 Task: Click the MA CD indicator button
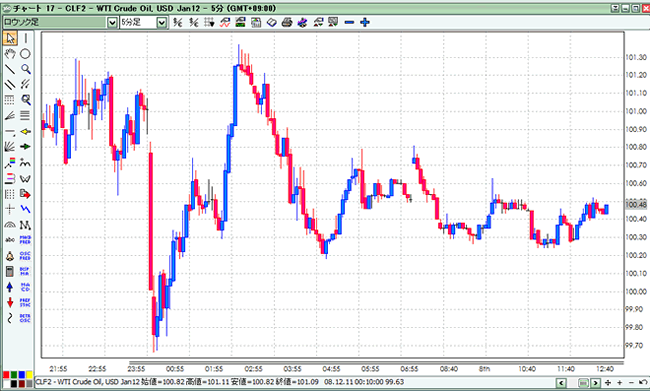coord(25,287)
